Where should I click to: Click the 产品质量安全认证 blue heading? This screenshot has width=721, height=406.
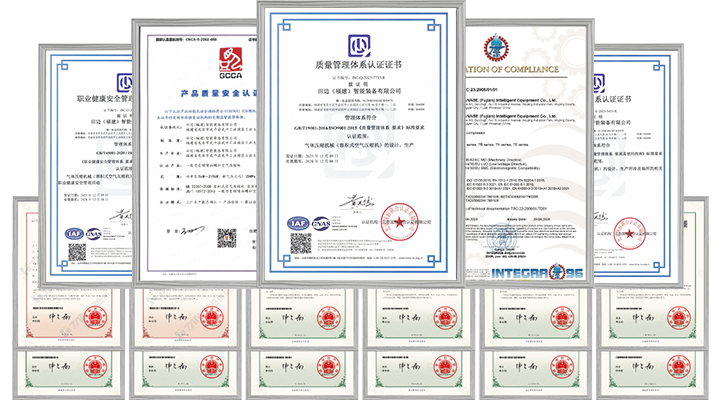[218, 94]
